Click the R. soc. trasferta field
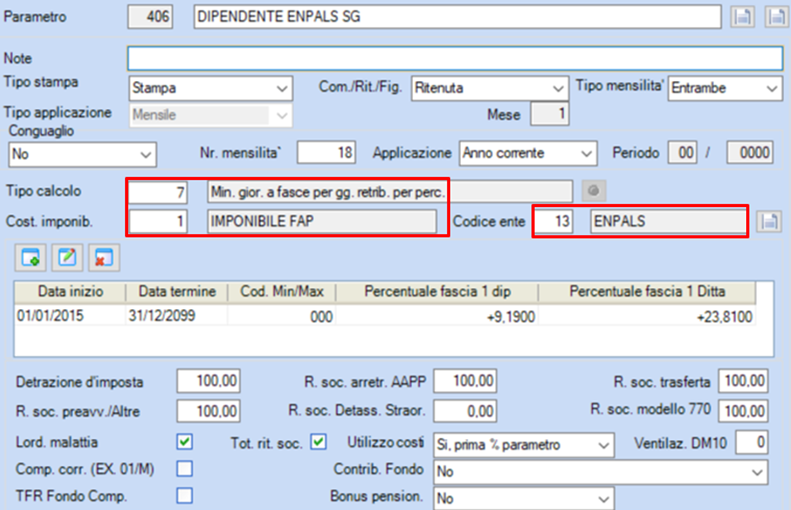 tap(744, 381)
